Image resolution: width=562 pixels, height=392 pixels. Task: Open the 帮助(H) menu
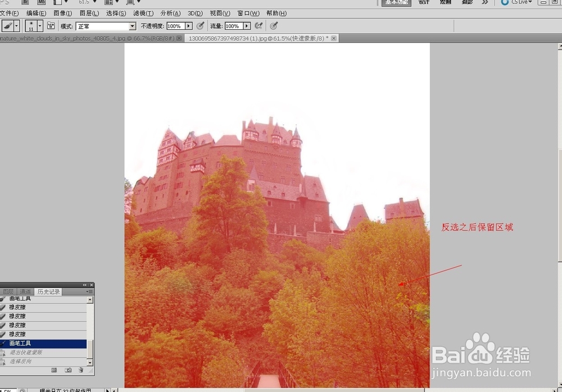tap(277, 13)
